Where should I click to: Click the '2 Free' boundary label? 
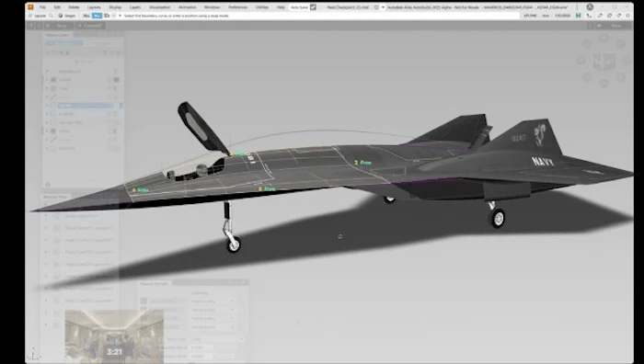point(362,163)
